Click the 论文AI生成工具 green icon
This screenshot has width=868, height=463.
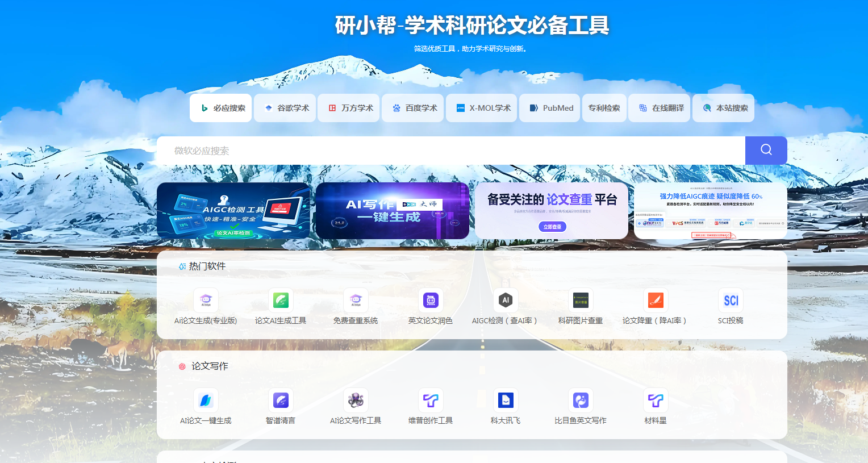click(281, 301)
